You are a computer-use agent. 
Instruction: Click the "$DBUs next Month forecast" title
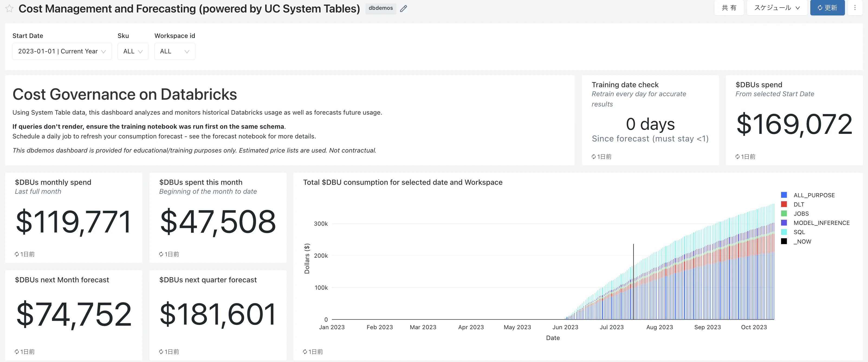pos(62,280)
